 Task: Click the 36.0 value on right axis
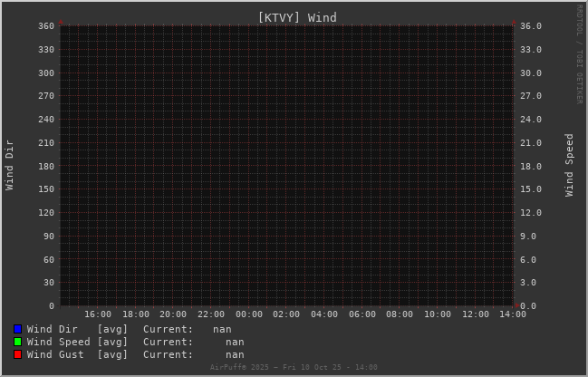point(531,25)
